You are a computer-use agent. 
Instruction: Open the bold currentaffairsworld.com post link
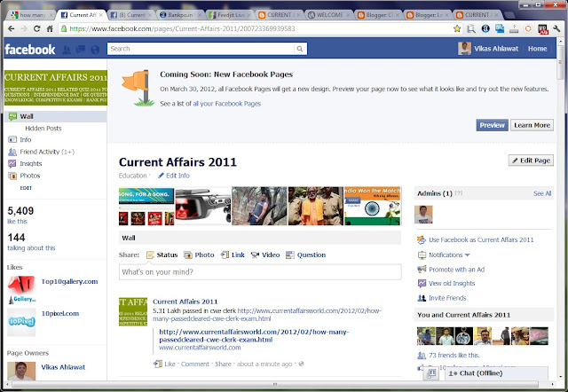point(254,335)
